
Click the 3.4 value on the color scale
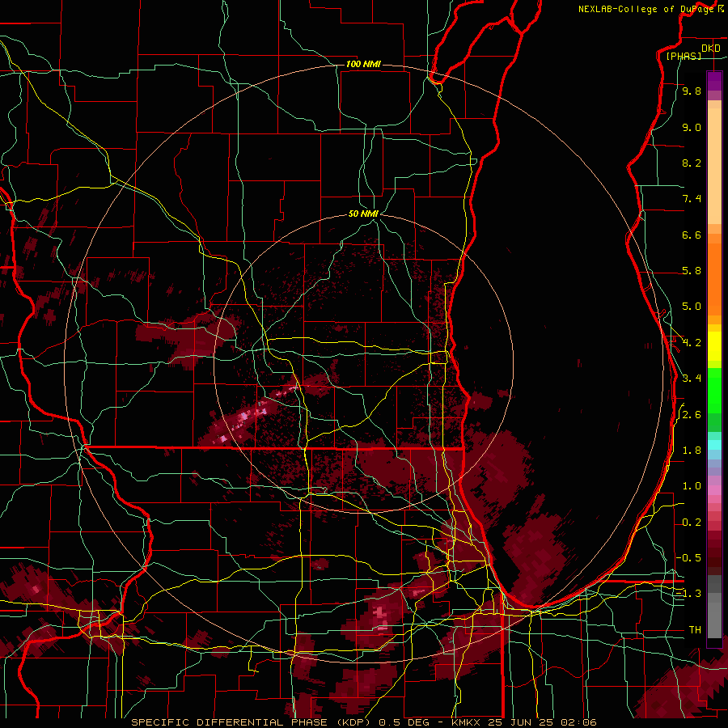click(692, 379)
